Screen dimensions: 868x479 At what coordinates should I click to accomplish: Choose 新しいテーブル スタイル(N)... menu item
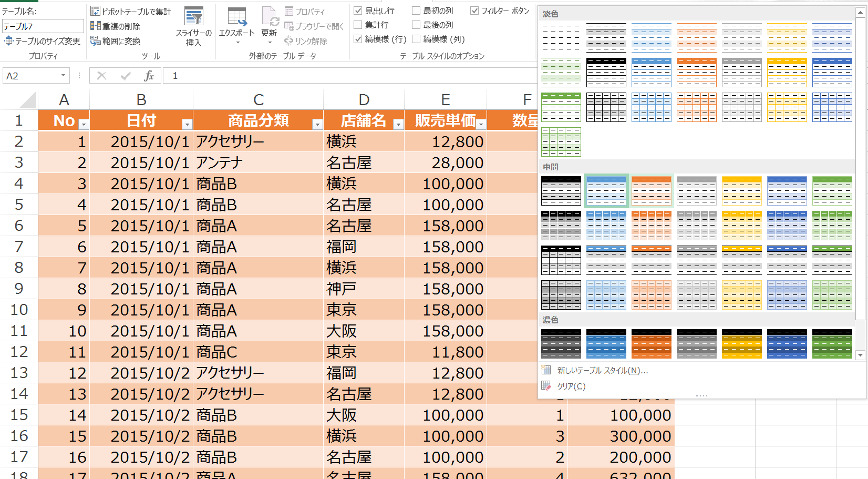602,371
